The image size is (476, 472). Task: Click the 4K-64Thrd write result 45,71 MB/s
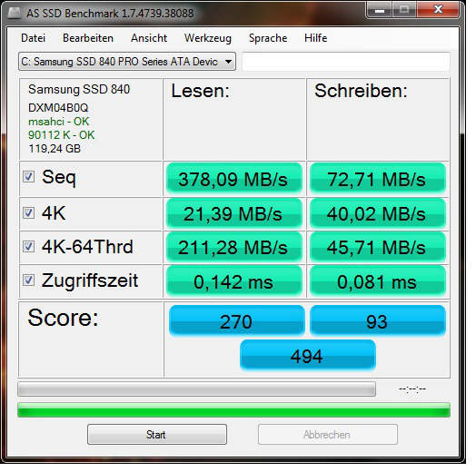[378, 247]
